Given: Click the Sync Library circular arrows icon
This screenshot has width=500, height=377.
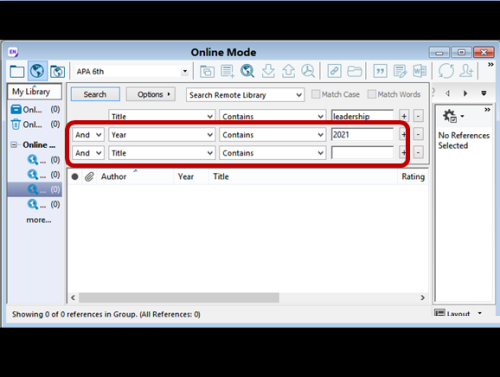Looking at the screenshot, I should click(446, 71).
